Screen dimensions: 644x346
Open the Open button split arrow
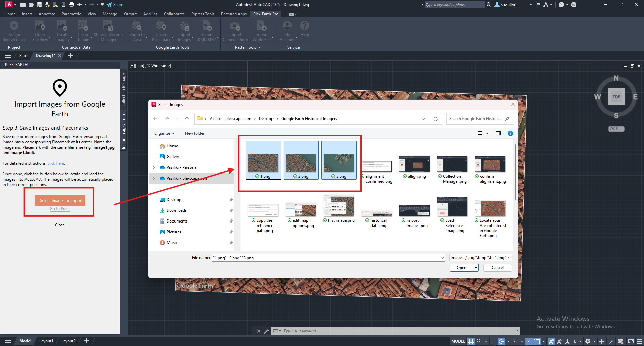point(476,268)
